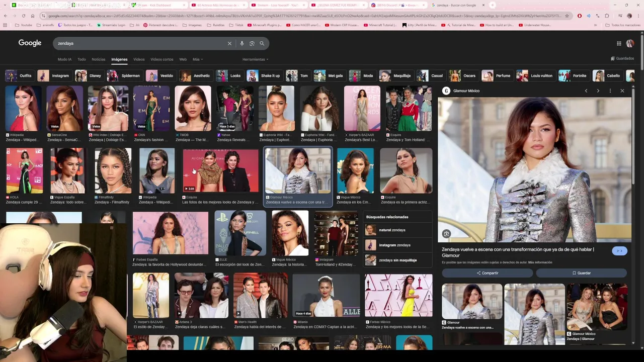Open Streamlabs Login bookmark
This screenshot has height=362, width=644.
coord(112,25)
